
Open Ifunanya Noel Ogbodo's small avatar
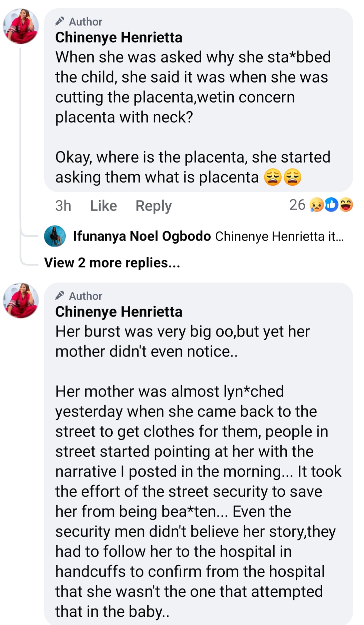click(x=55, y=236)
